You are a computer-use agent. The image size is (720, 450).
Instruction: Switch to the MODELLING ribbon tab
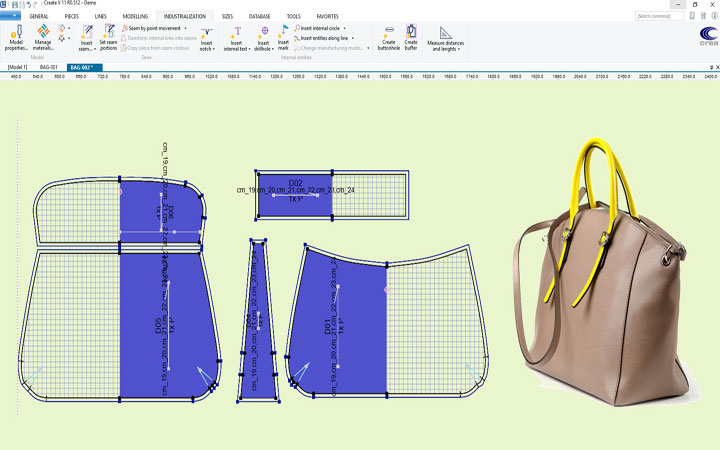[x=135, y=17]
